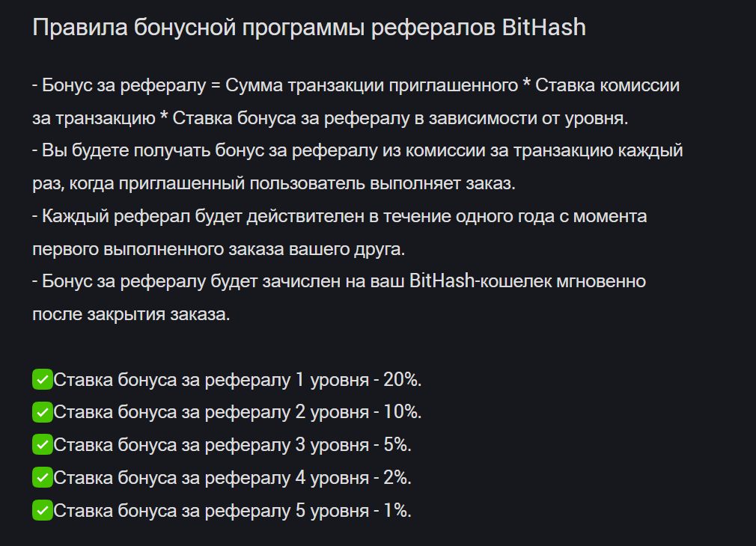This screenshot has width=756, height=546.
Task: Click the green checkmark beside level 5 rate
Action: click(x=42, y=511)
